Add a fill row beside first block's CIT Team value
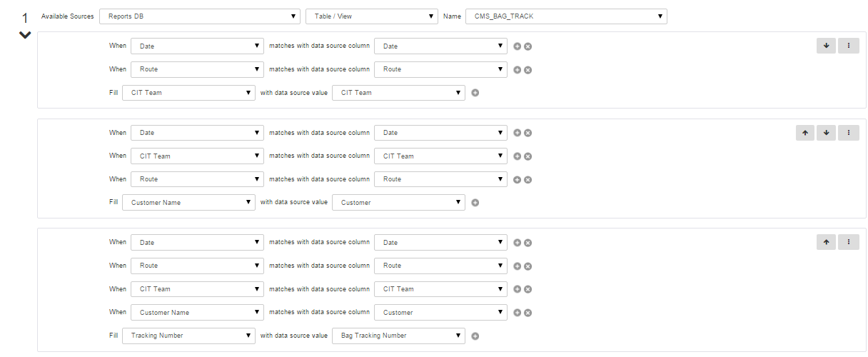 click(x=475, y=93)
